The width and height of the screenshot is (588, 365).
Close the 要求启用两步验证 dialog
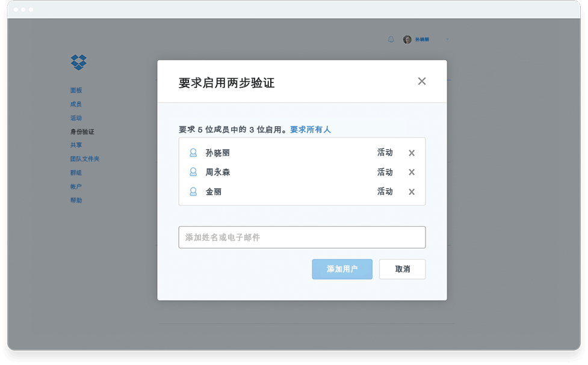click(422, 81)
